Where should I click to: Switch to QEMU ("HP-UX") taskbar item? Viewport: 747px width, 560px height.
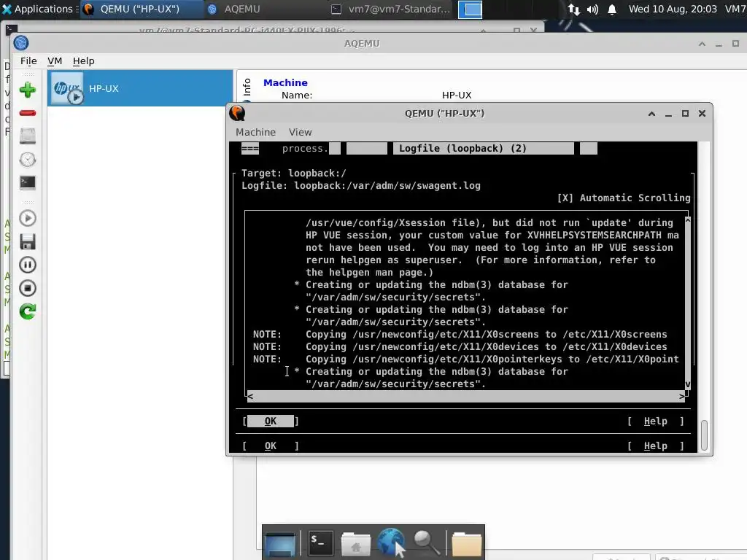(x=141, y=9)
